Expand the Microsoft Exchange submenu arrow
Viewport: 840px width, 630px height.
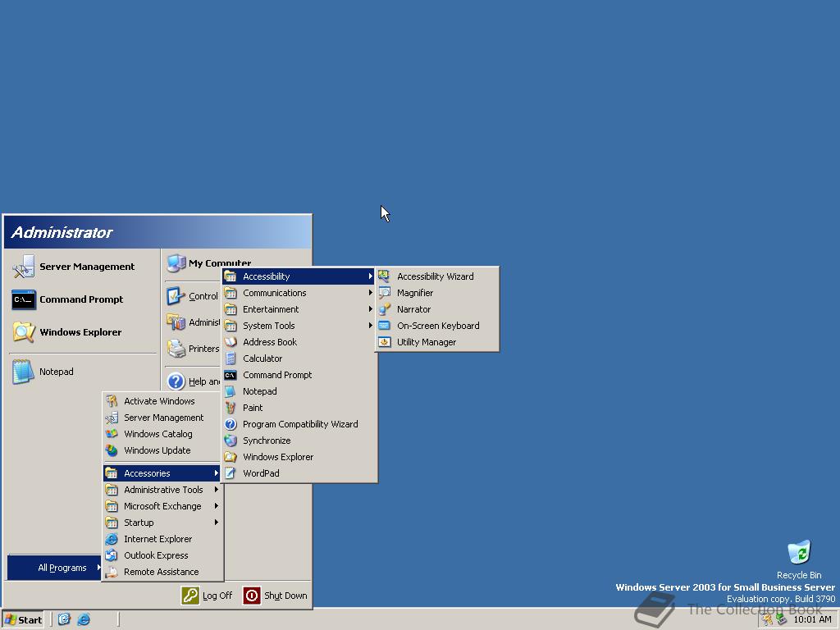coord(216,506)
